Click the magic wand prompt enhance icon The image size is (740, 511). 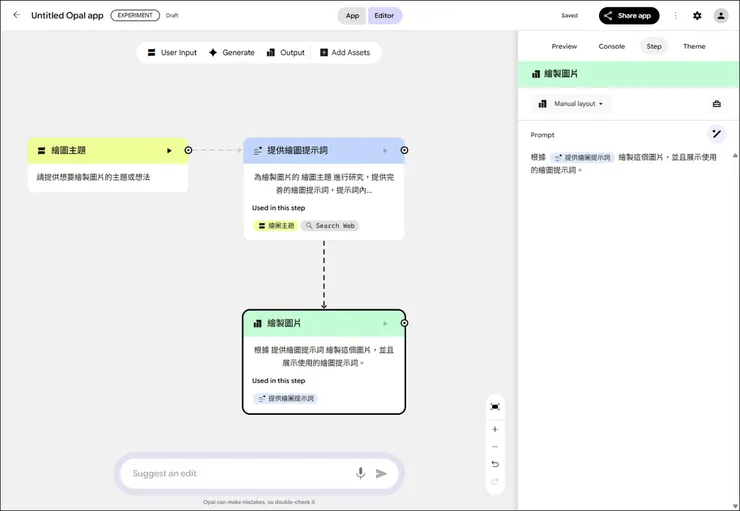click(716, 134)
